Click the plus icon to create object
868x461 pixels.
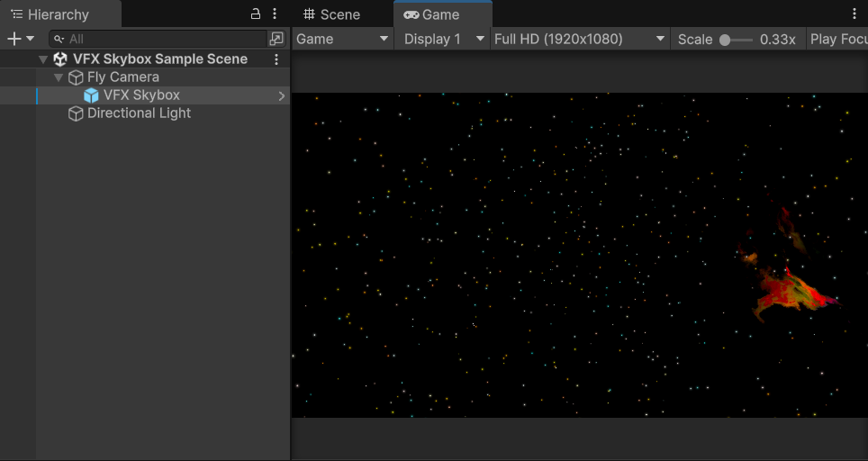(14, 39)
